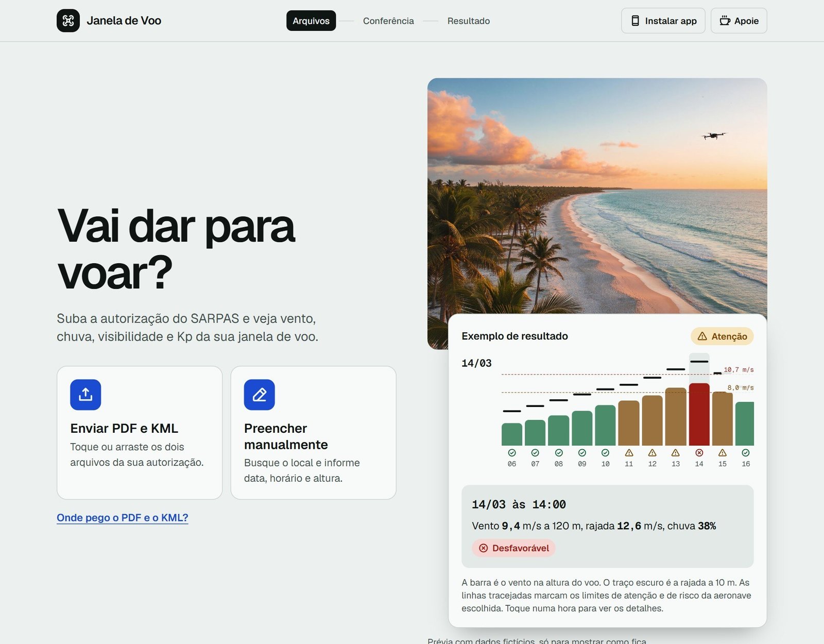
Task: Click the warning icon above hour 15
Action: tap(723, 453)
